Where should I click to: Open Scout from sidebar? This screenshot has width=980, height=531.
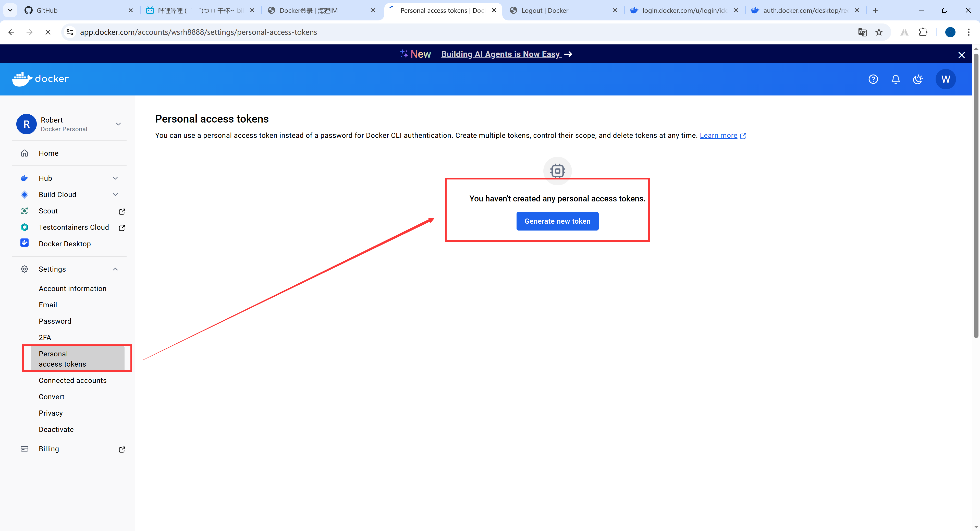[48, 211]
